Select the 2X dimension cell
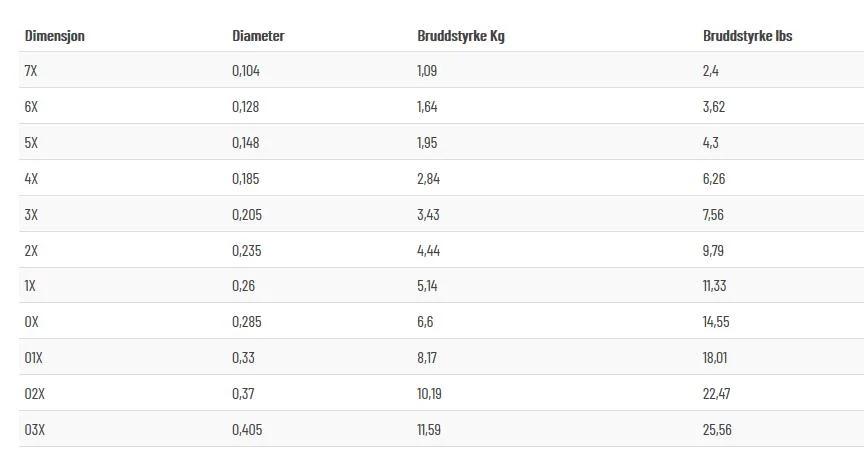Viewport: 864px width, 474px height. click(31, 251)
